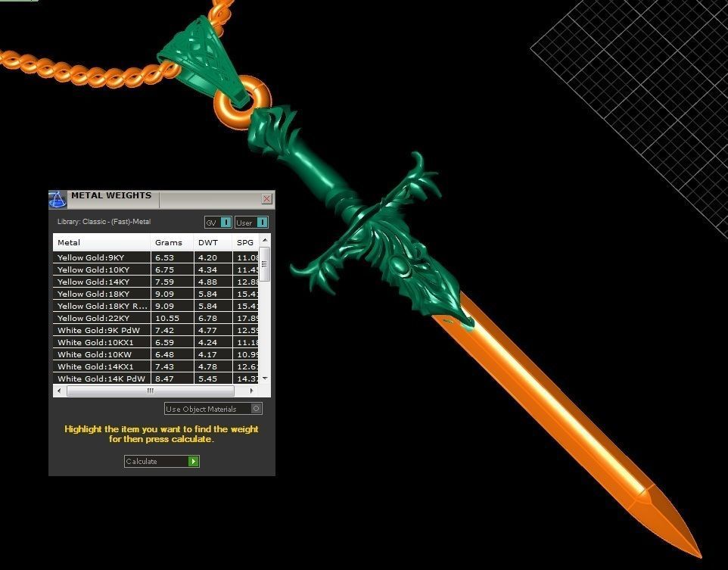Click the horizontal scrollbar thumb
The height and width of the screenshot is (570, 728).
(x=151, y=391)
